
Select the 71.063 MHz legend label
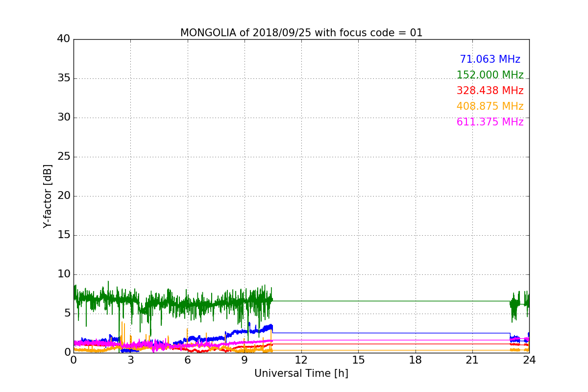coord(490,59)
